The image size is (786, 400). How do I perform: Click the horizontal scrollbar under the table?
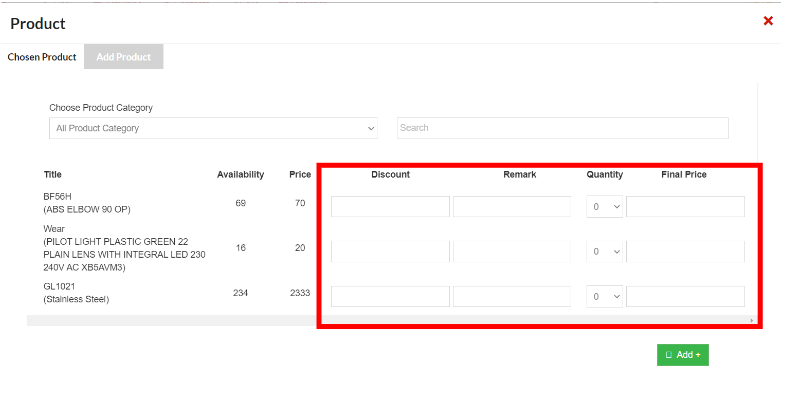[390, 321]
